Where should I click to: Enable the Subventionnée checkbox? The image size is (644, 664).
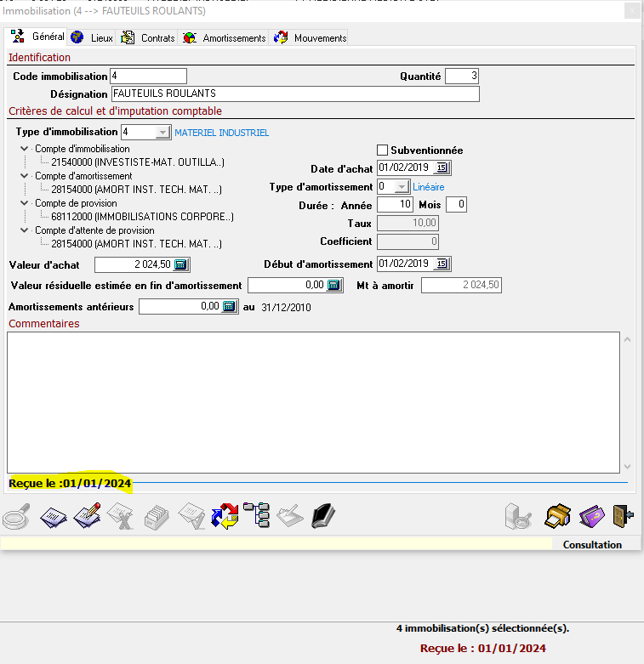point(382,150)
